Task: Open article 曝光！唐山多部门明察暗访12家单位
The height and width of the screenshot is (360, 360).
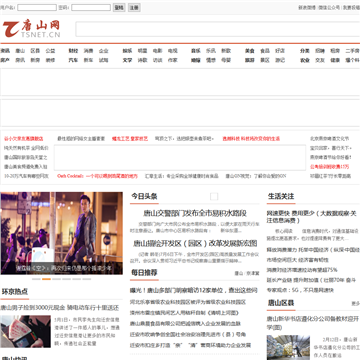Action: [194, 290]
